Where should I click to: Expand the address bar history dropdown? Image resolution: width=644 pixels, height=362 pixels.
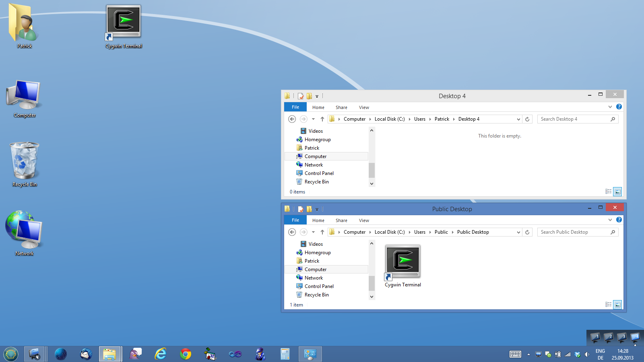(518, 119)
